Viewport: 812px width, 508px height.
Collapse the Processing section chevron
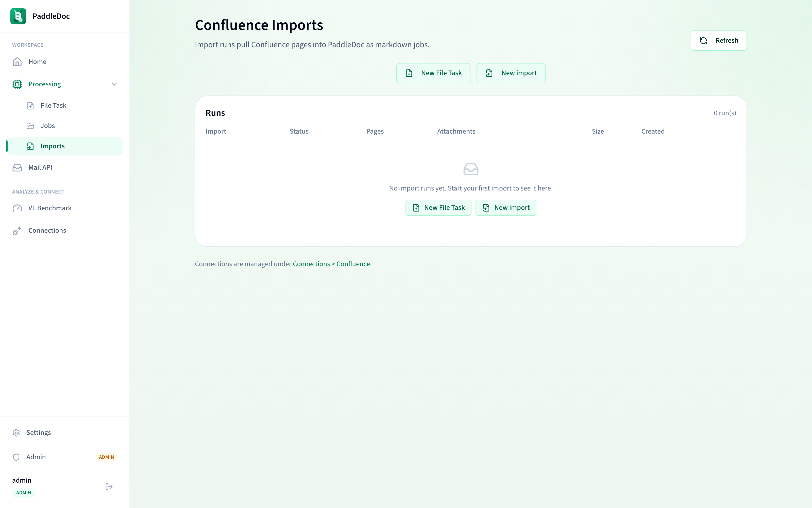coord(114,84)
